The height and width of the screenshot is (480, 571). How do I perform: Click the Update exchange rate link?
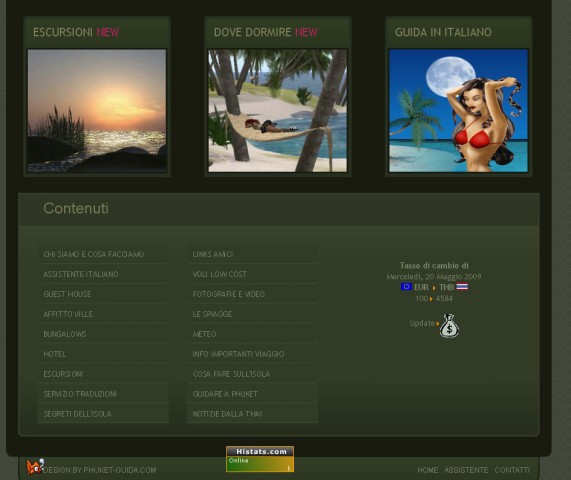pyautogui.click(x=422, y=323)
